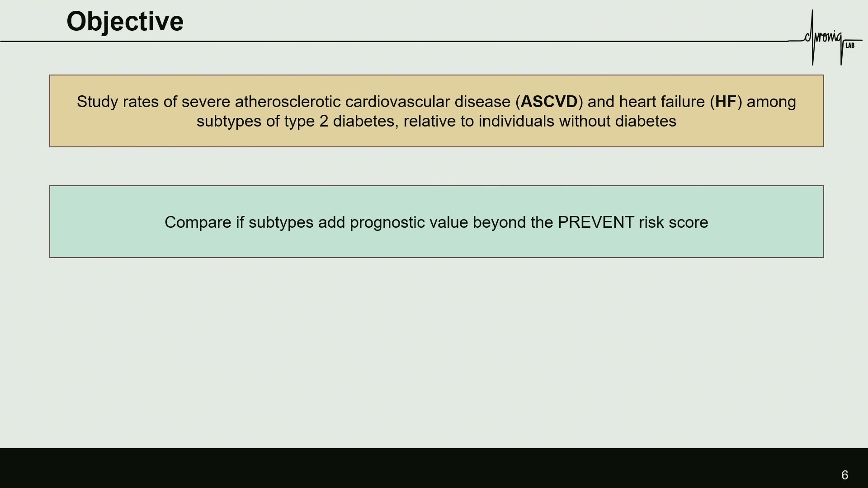Click slide number 6 in footer
868x488 pixels.
[844, 475]
